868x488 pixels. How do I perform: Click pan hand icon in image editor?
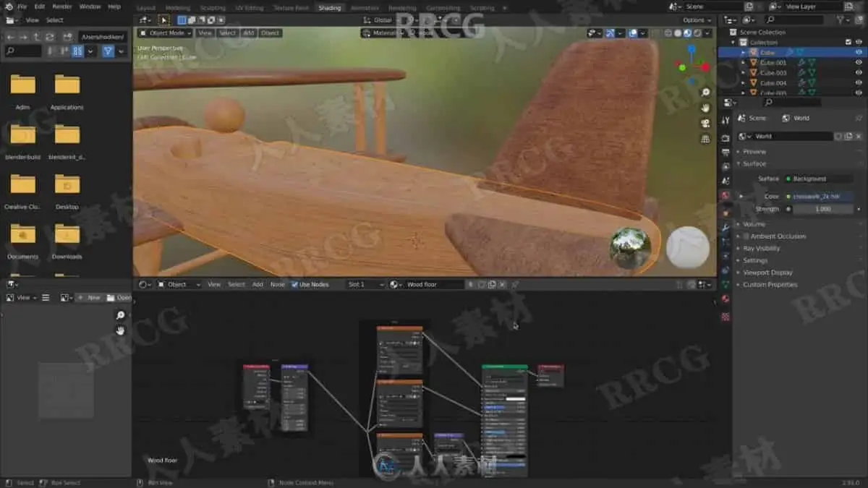(x=120, y=330)
